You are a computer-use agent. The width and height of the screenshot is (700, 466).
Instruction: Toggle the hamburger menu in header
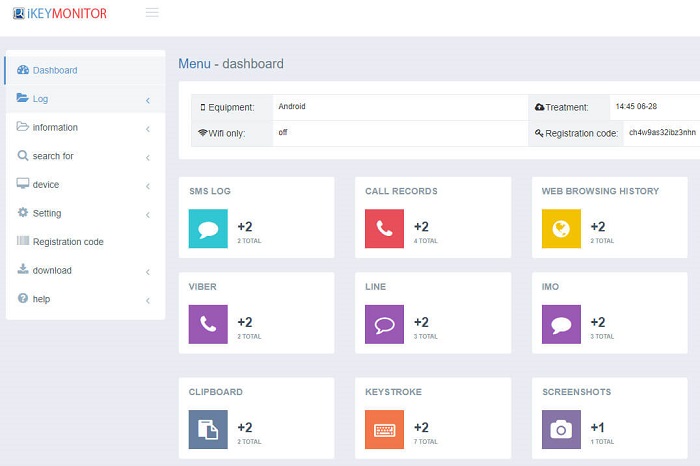tap(152, 13)
